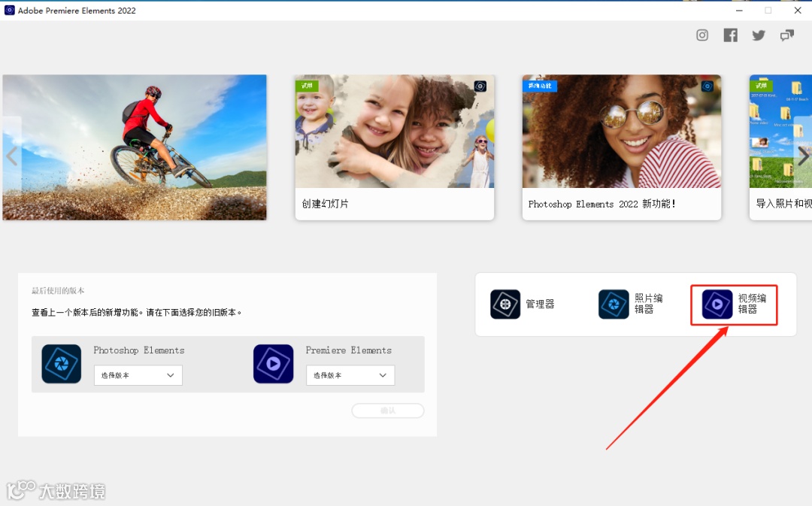The height and width of the screenshot is (506, 812).
Task: Click the 新增功能 tag on Photoshop card
Action: click(x=540, y=86)
